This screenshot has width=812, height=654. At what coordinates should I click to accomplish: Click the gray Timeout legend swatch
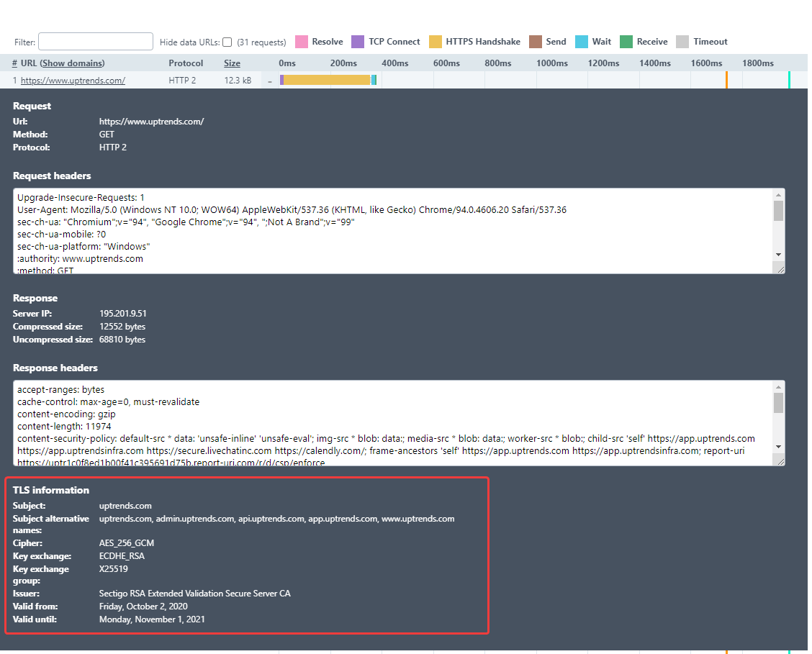point(682,42)
